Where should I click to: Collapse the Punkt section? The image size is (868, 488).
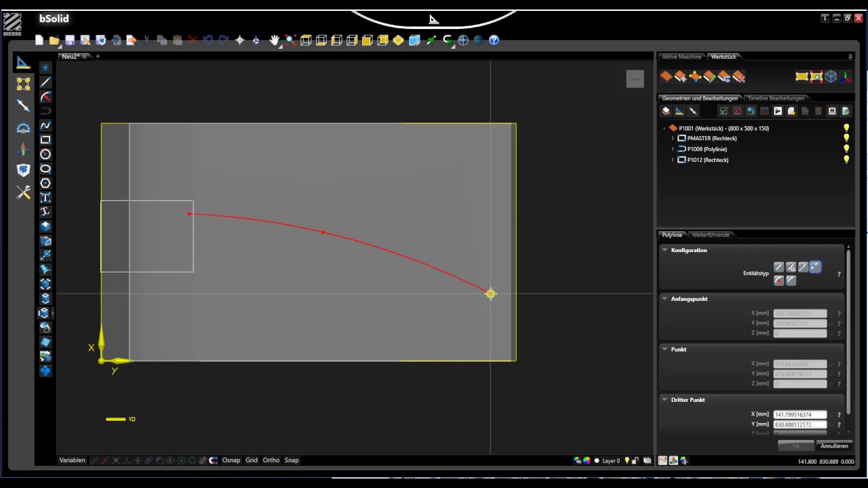[665, 350]
